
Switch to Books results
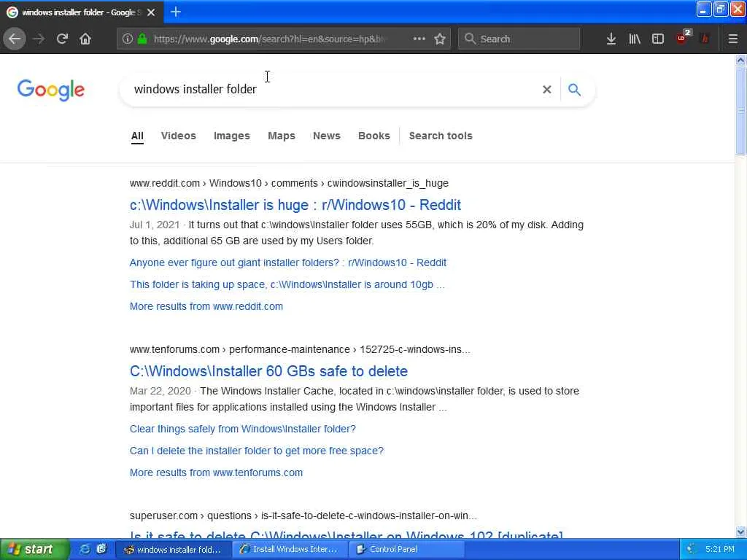pos(374,136)
